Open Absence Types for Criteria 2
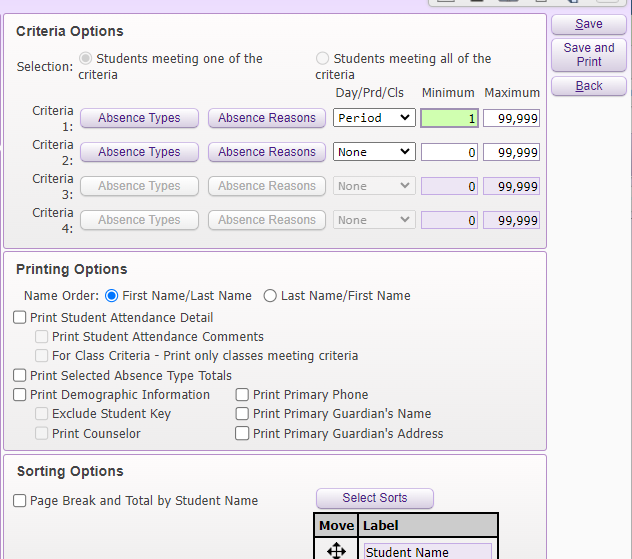The width and height of the screenshot is (632, 559). (139, 152)
